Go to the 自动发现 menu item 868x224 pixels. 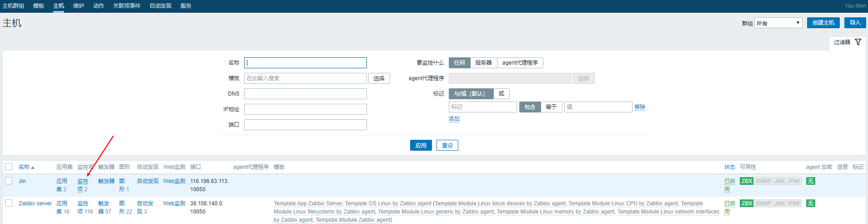[x=161, y=6]
